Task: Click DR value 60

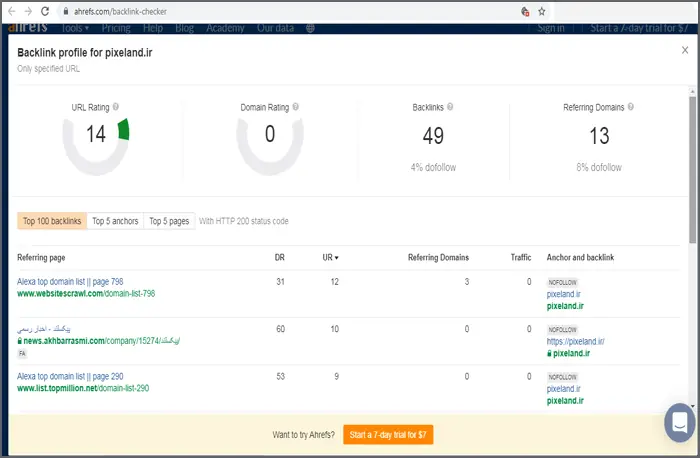Action: tap(280, 329)
